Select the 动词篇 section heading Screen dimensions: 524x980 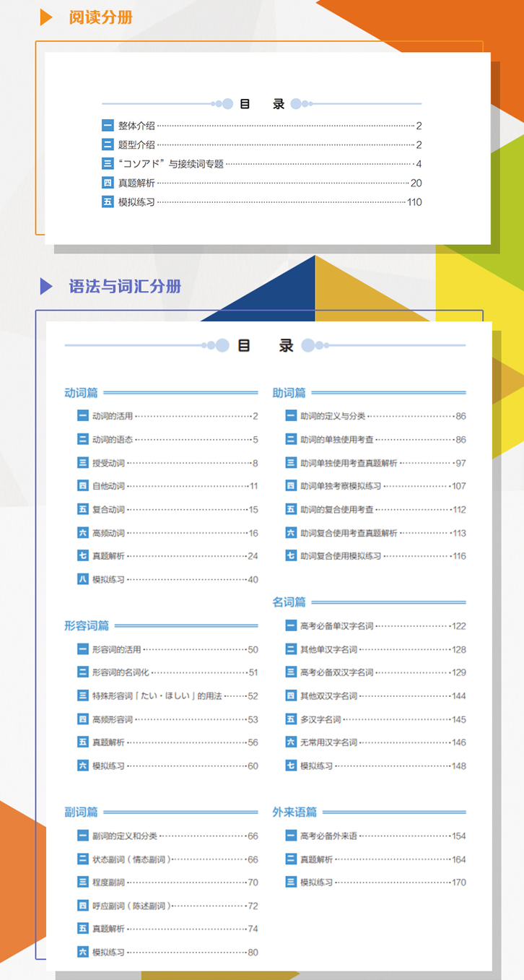click(81, 393)
